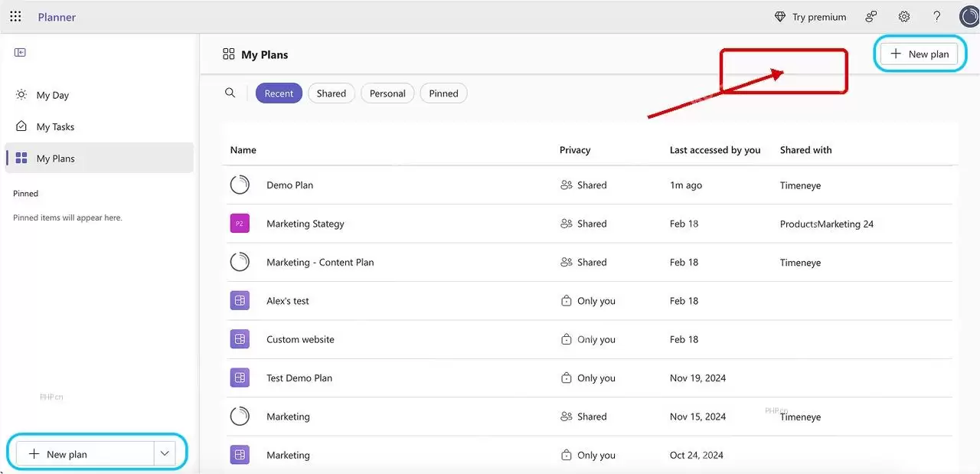Click the Marketing Stategy P2 icon
Screen dimensions: 980x474
click(x=240, y=224)
